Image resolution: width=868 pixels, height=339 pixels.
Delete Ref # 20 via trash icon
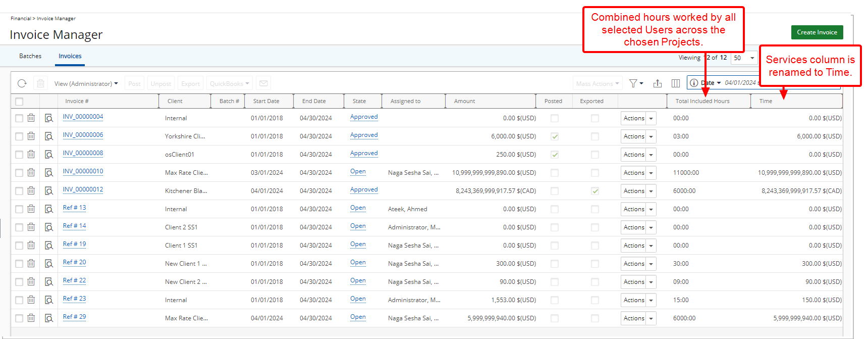[x=31, y=263]
